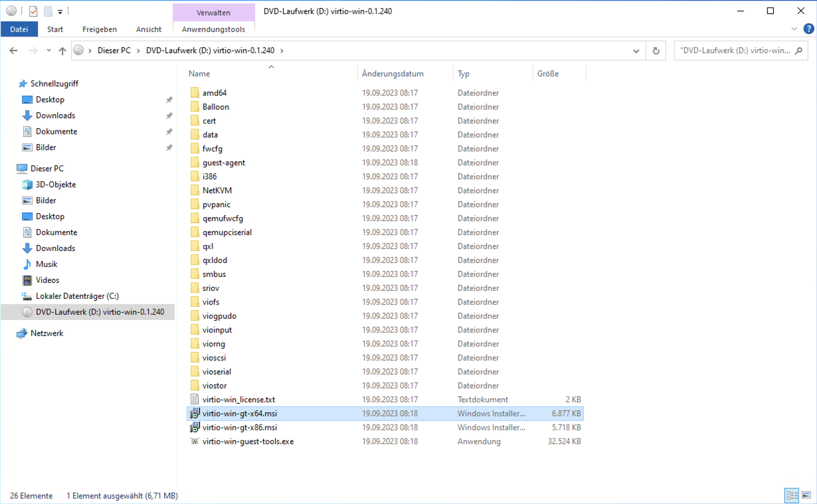Expand breadcrumb chevron after Dieser PC

click(139, 50)
